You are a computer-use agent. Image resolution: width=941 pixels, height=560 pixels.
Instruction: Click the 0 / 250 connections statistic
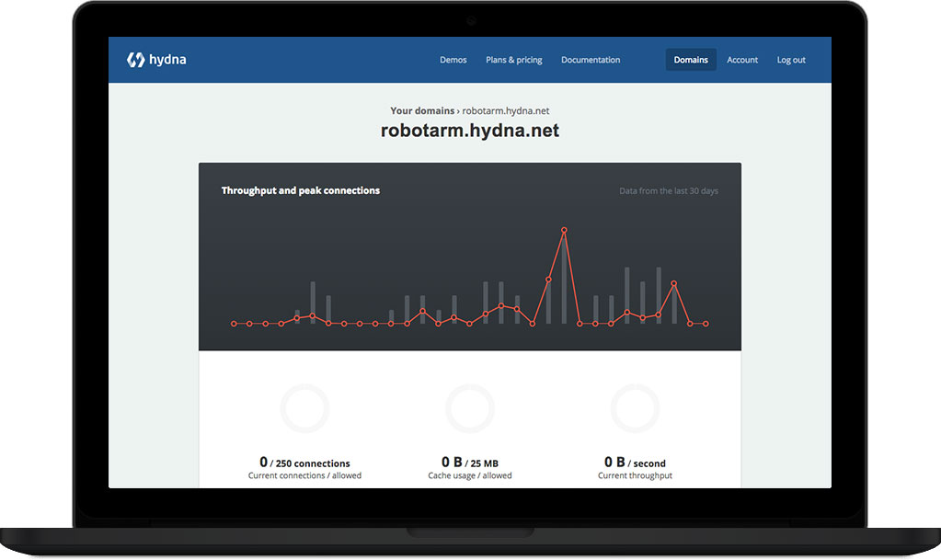click(304, 463)
